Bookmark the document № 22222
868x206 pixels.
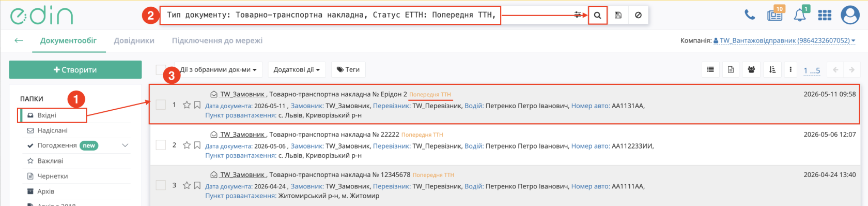click(197, 145)
